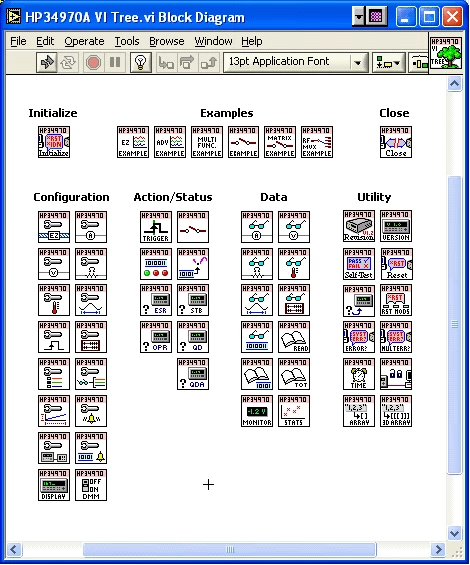Select the configure EZ channel VI
The image size is (470, 565).
[x=54, y=227]
